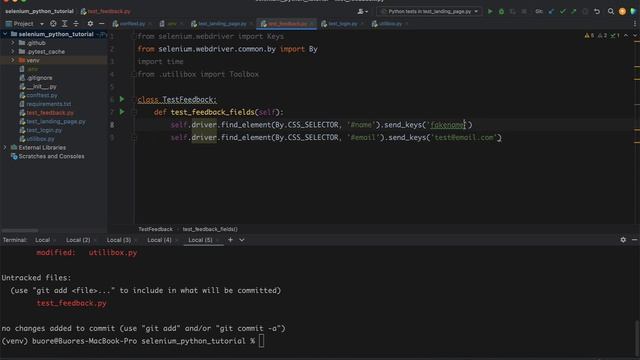Image resolution: width=640 pixels, height=360 pixels.
Task: Open terminal tabs dropdown chevron
Action: 242,240
